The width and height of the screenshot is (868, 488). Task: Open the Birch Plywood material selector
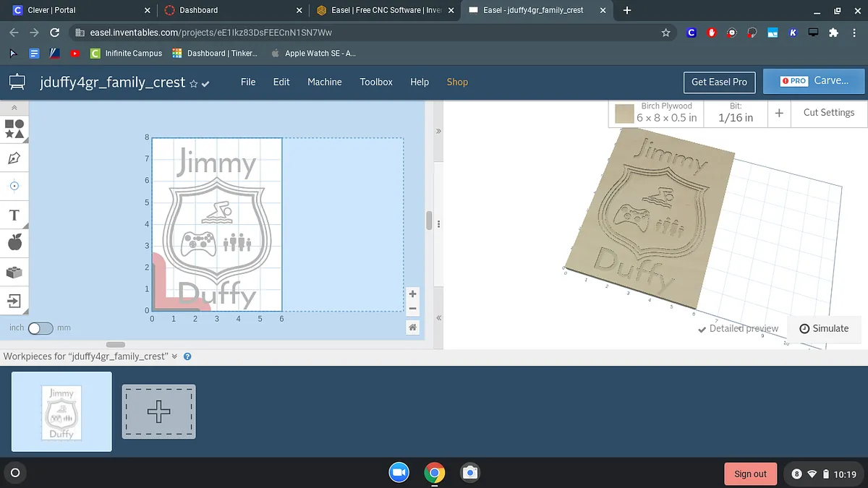pyautogui.click(x=657, y=113)
